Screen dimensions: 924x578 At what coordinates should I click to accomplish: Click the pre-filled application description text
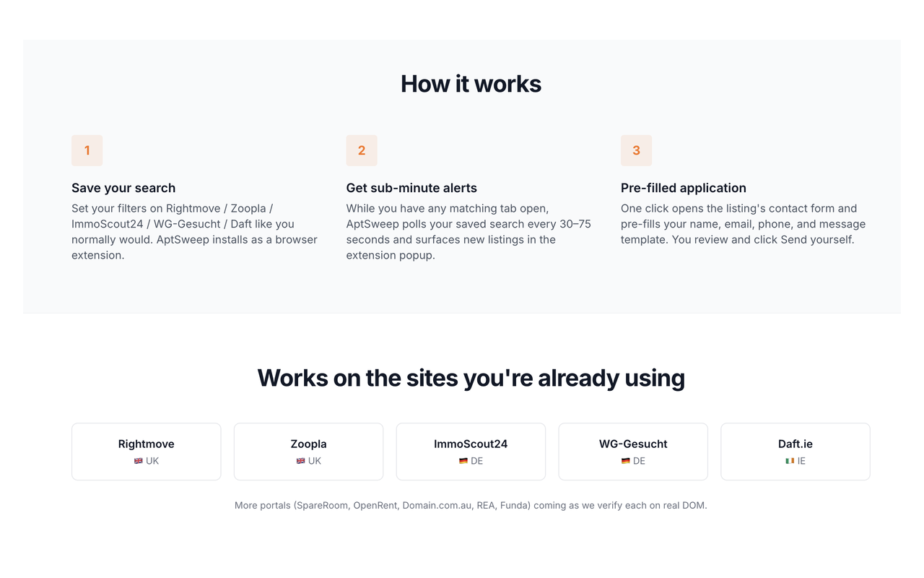pyautogui.click(x=744, y=224)
